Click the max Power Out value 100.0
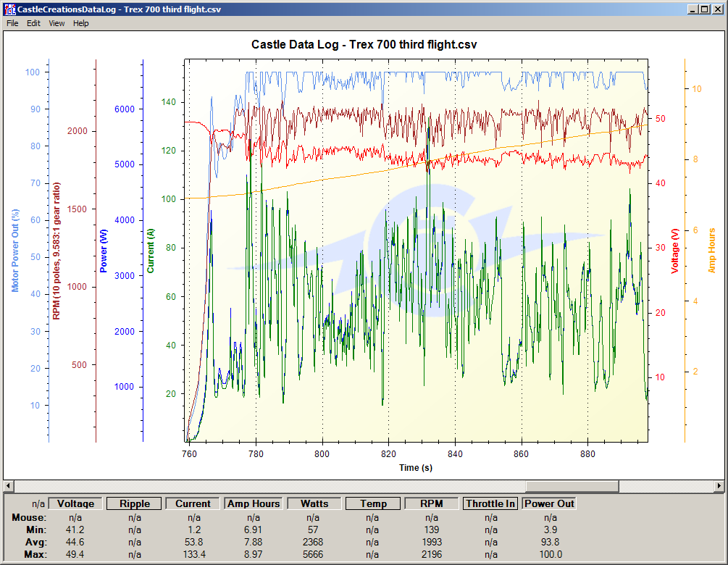Screen dimensions: 728x565 [x=551, y=554]
